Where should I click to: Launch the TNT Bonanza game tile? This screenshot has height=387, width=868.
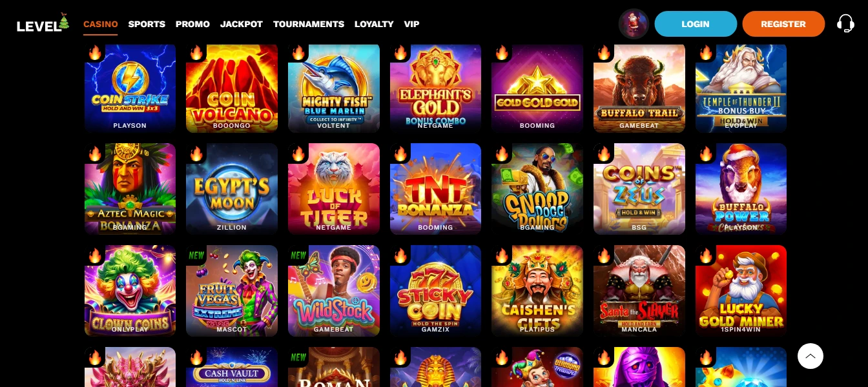click(435, 188)
